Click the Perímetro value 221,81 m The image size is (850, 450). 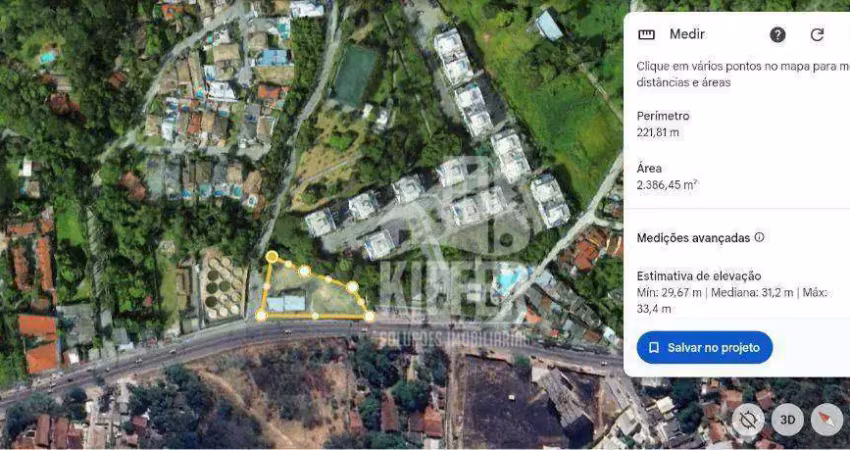tap(657, 132)
